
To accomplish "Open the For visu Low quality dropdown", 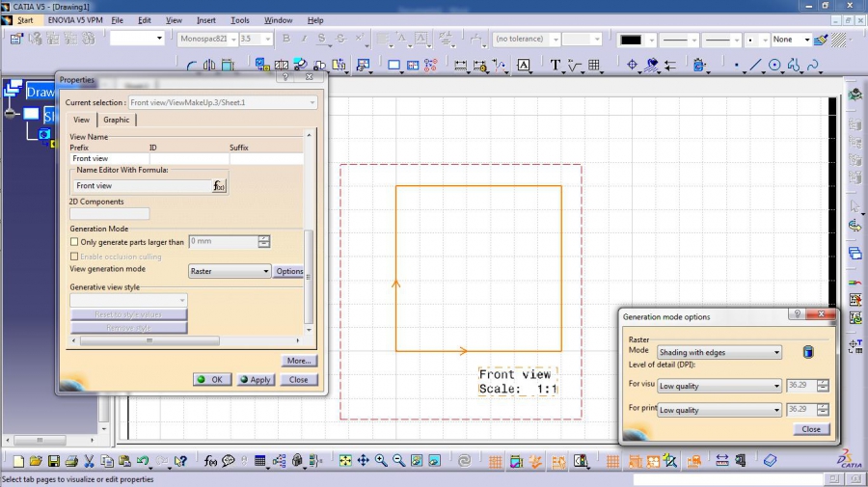I will (719, 386).
